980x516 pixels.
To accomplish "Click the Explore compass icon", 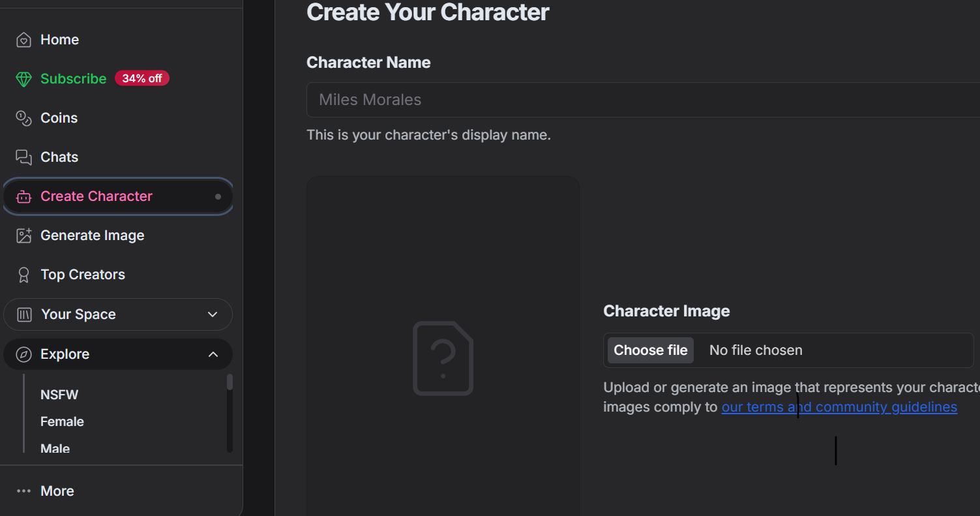I will tap(23, 354).
